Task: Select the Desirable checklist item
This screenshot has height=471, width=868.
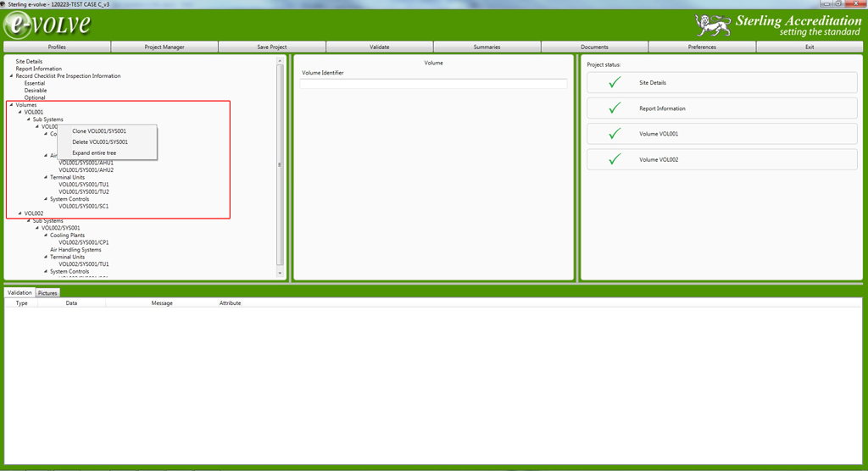Action: point(36,90)
